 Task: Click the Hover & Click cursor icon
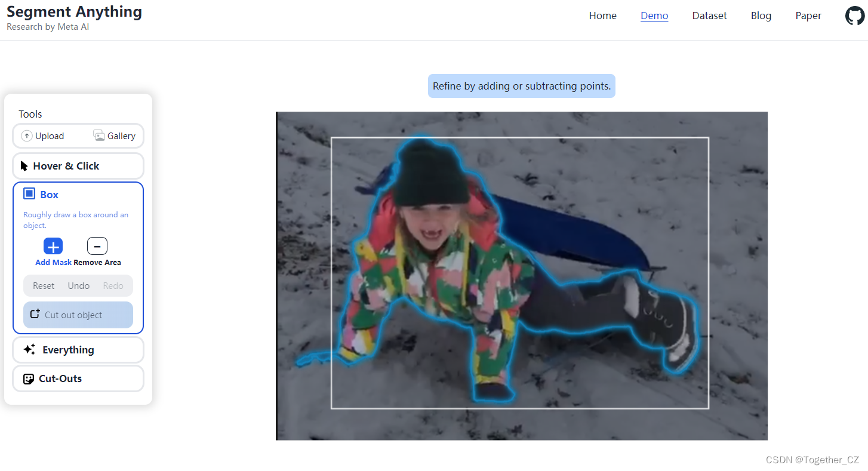[24, 166]
